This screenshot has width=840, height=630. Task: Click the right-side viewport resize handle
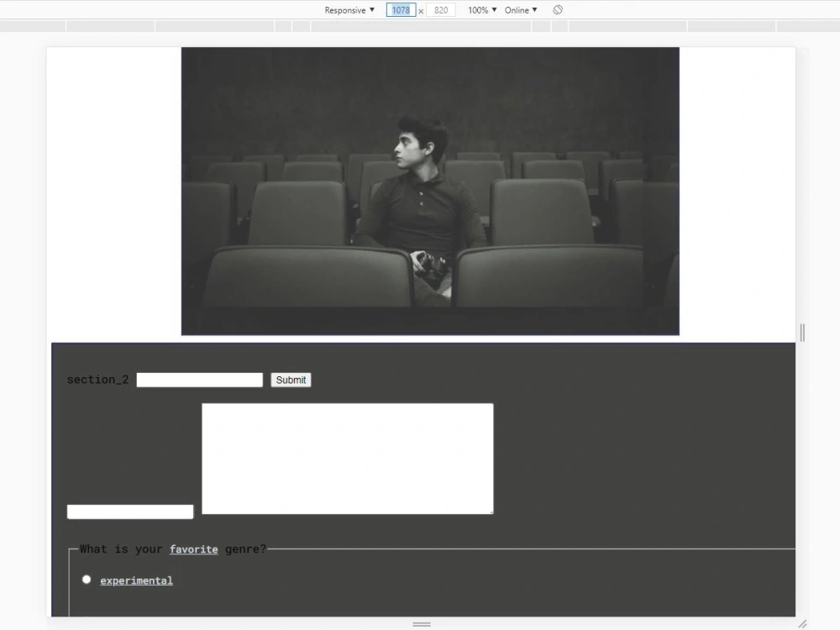[801, 333]
